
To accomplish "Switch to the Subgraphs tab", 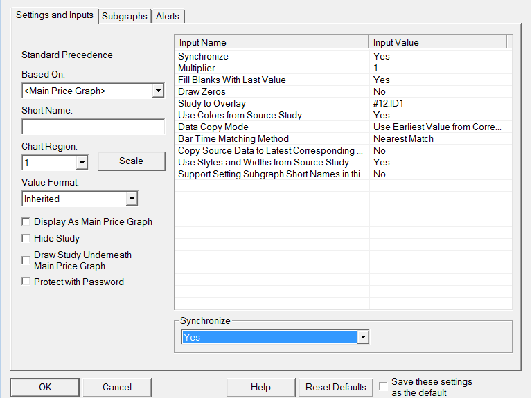I will click(x=125, y=17).
